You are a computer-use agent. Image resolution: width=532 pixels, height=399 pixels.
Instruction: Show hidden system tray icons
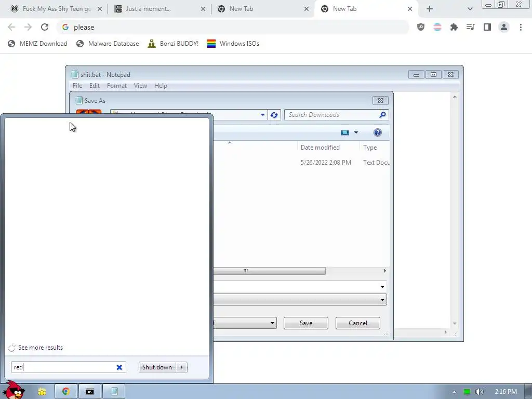click(454, 392)
